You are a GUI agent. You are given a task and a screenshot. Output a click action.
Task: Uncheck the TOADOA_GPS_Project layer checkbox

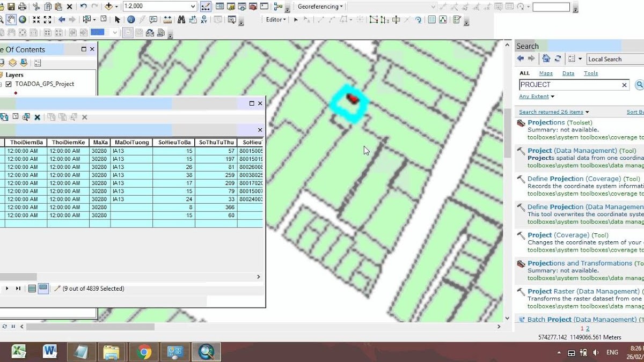pyautogui.click(x=9, y=84)
